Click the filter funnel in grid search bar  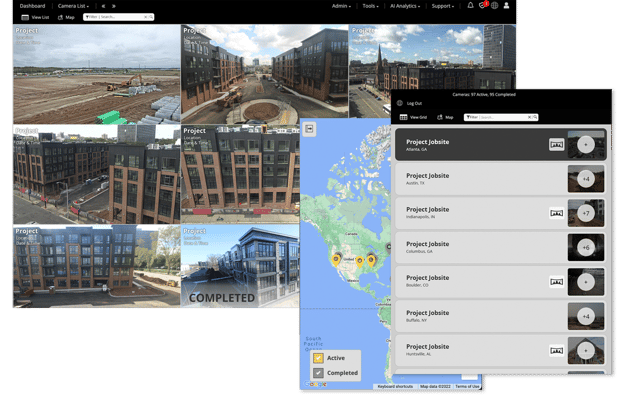pos(87,17)
